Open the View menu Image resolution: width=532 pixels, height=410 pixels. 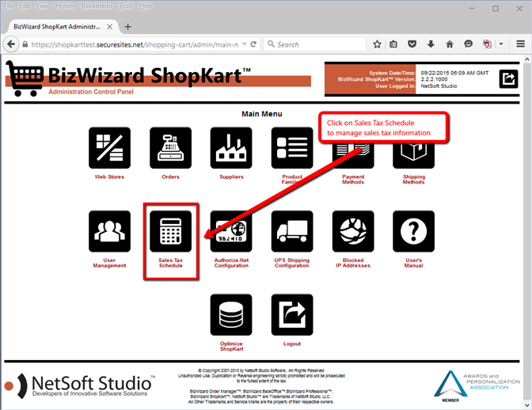43,6
